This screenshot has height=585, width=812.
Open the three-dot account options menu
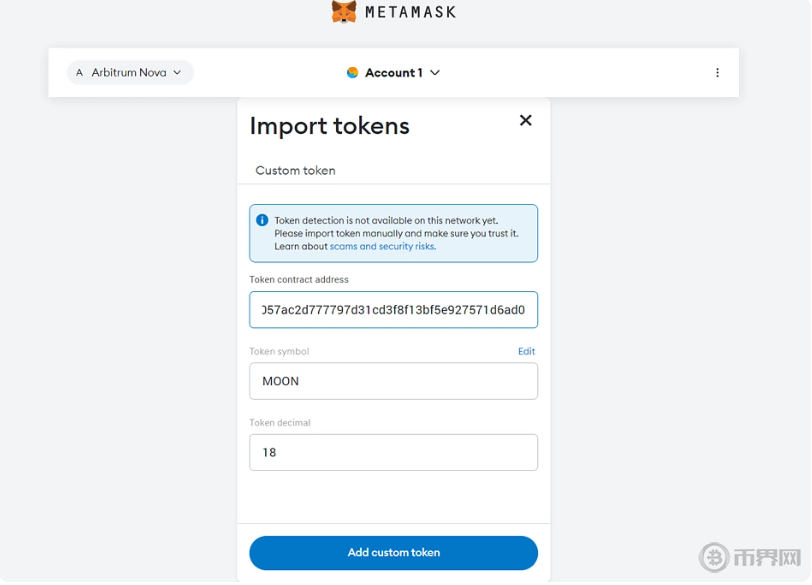717,72
